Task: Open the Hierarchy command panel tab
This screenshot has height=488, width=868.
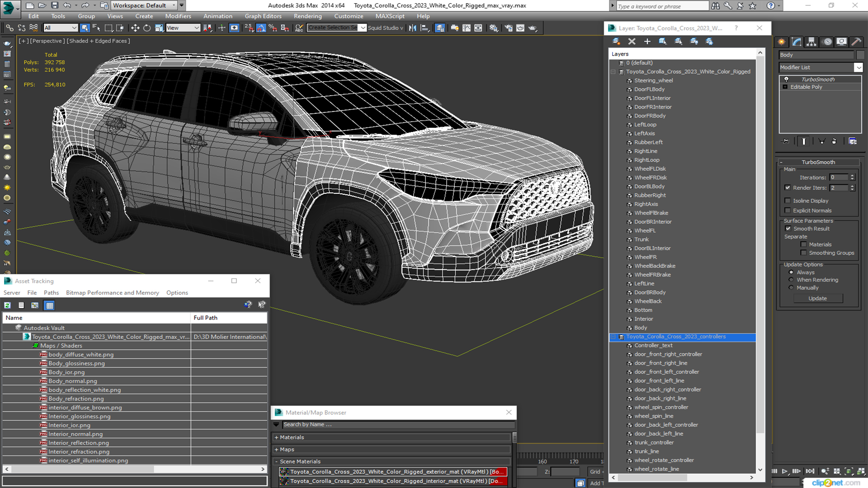Action: click(811, 42)
